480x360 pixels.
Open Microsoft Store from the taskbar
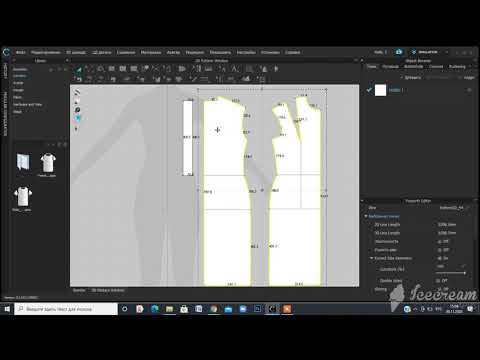[x=184, y=309]
